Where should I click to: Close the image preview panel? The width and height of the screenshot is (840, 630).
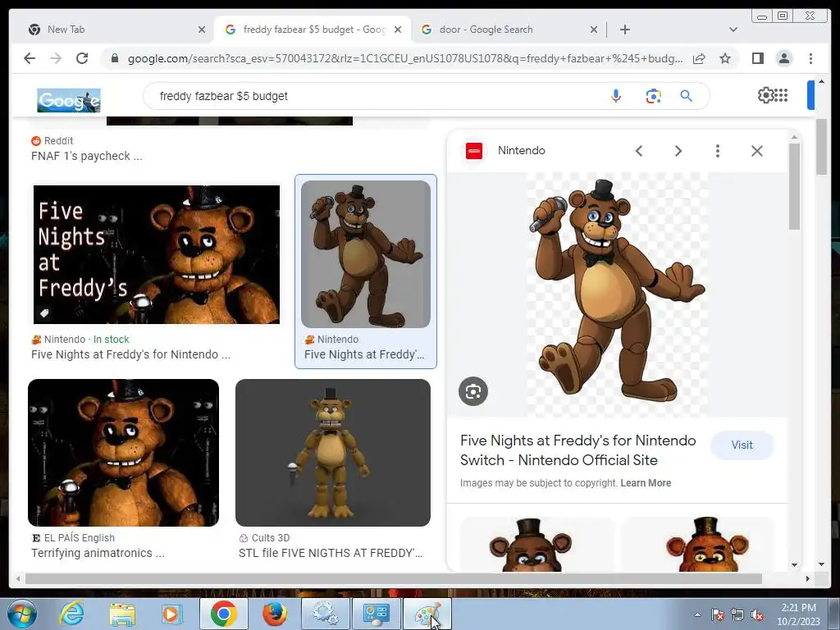click(x=756, y=151)
